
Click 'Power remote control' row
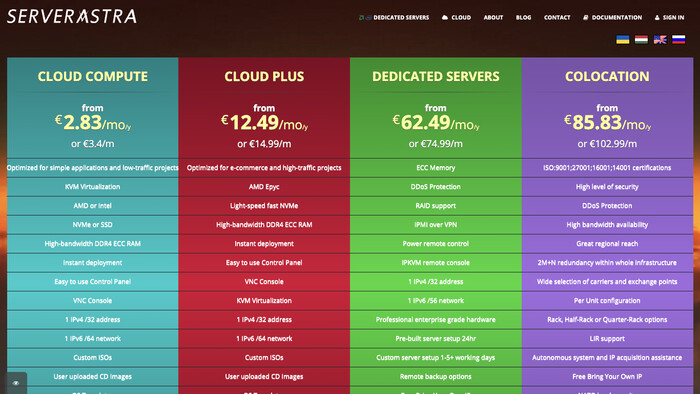tap(436, 244)
